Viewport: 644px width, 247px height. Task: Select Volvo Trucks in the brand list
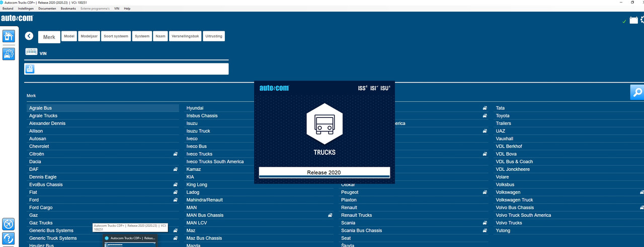pos(509,223)
